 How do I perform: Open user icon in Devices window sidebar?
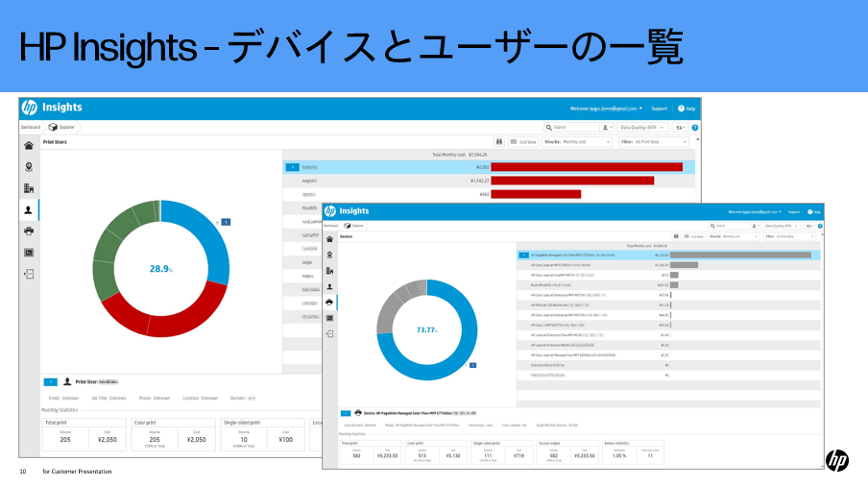pos(330,286)
